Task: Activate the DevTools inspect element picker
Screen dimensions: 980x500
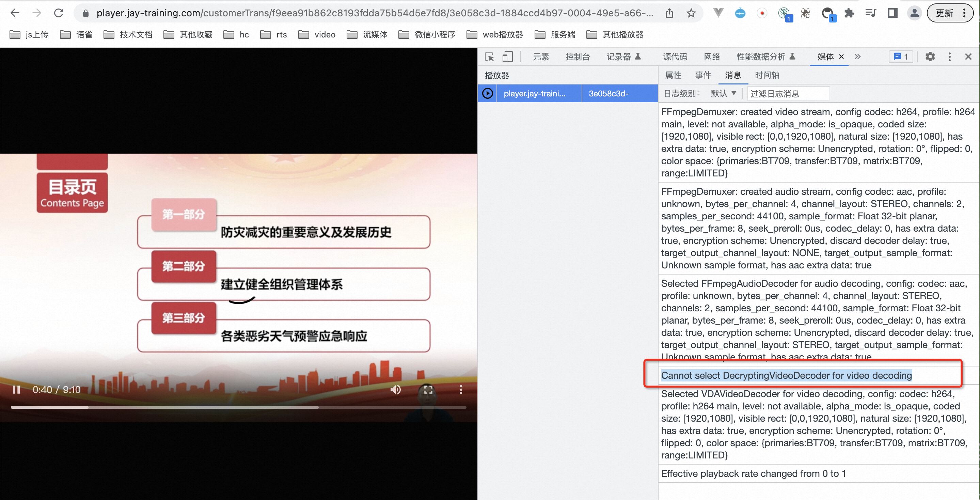Action: click(x=489, y=57)
